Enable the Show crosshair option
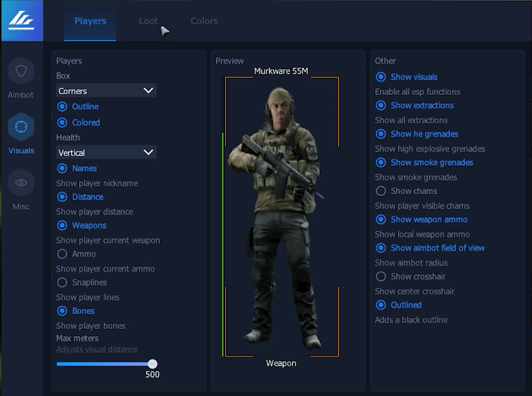Image resolution: width=532 pixels, height=396 pixels. point(381,277)
